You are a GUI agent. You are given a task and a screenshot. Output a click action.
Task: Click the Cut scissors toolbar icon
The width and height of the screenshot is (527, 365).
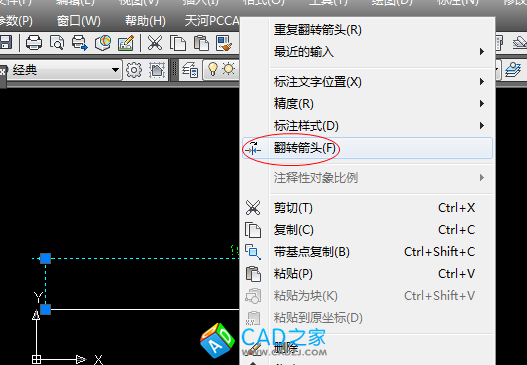[x=155, y=43]
